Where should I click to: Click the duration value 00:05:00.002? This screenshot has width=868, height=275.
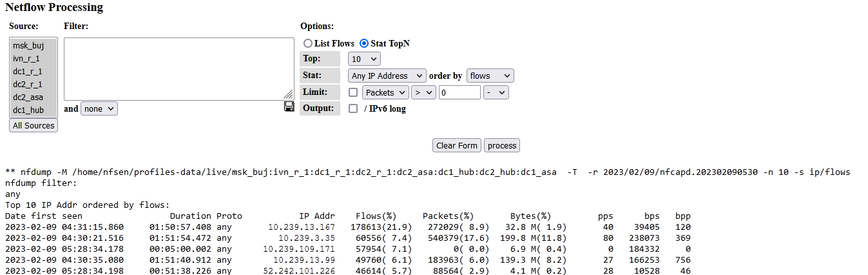(180, 249)
